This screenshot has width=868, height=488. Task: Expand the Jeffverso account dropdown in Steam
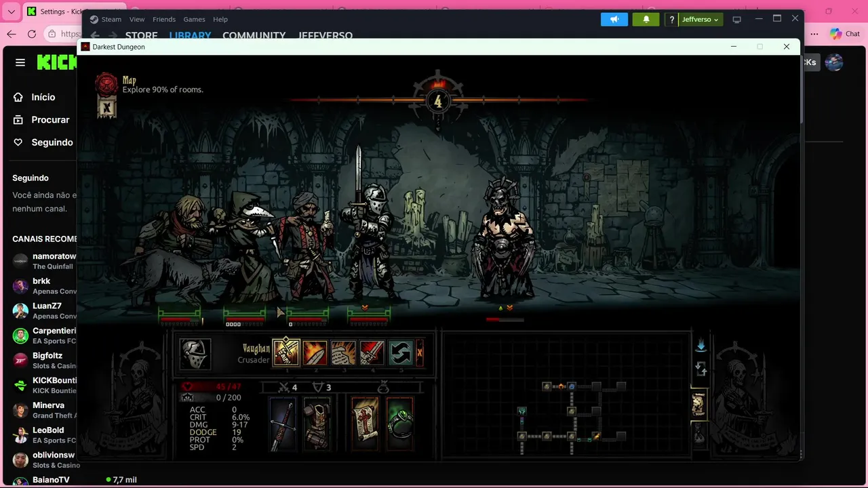coord(700,20)
